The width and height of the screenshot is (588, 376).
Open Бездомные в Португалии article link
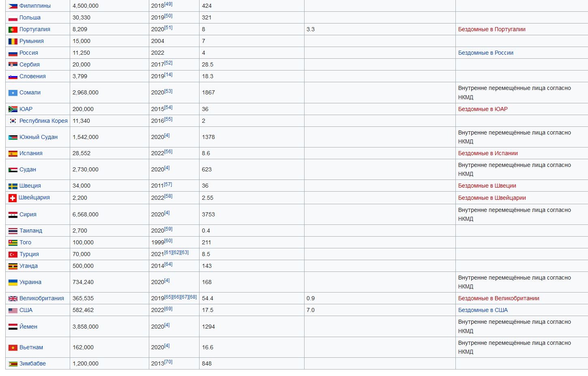pos(492,29)
